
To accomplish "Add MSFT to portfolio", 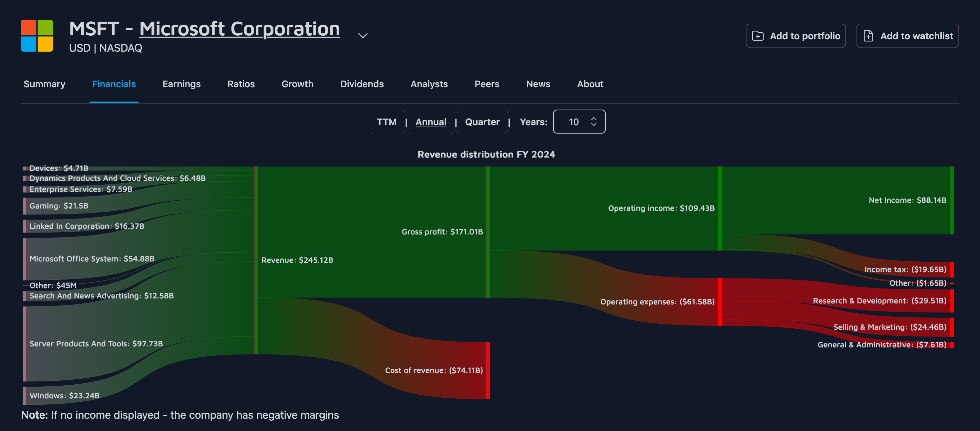I will pyautogui.click(x=796, y=36).
